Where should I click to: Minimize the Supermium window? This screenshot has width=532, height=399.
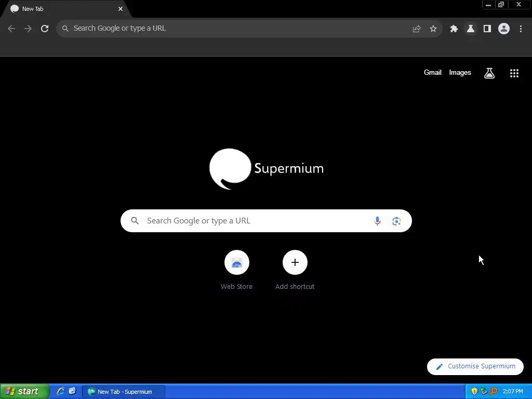(488, 5)
